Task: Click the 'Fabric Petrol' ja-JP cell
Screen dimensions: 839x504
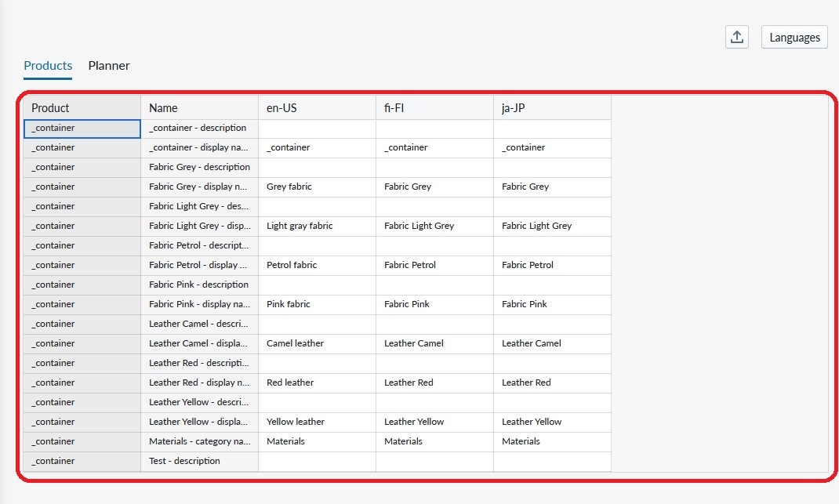Action: 552,266
